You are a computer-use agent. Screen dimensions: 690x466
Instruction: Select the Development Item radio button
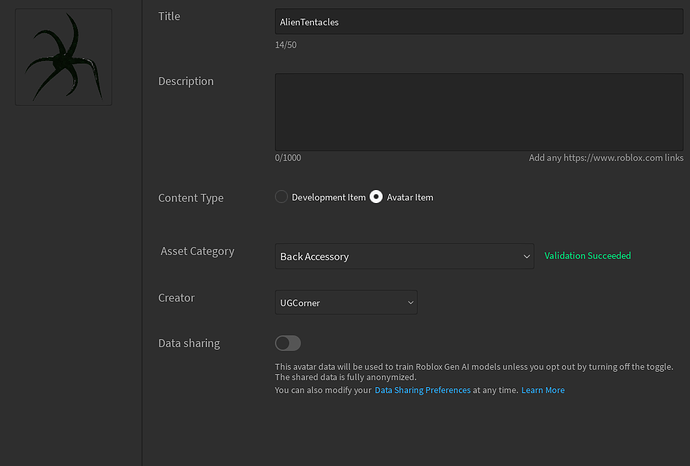281,197
